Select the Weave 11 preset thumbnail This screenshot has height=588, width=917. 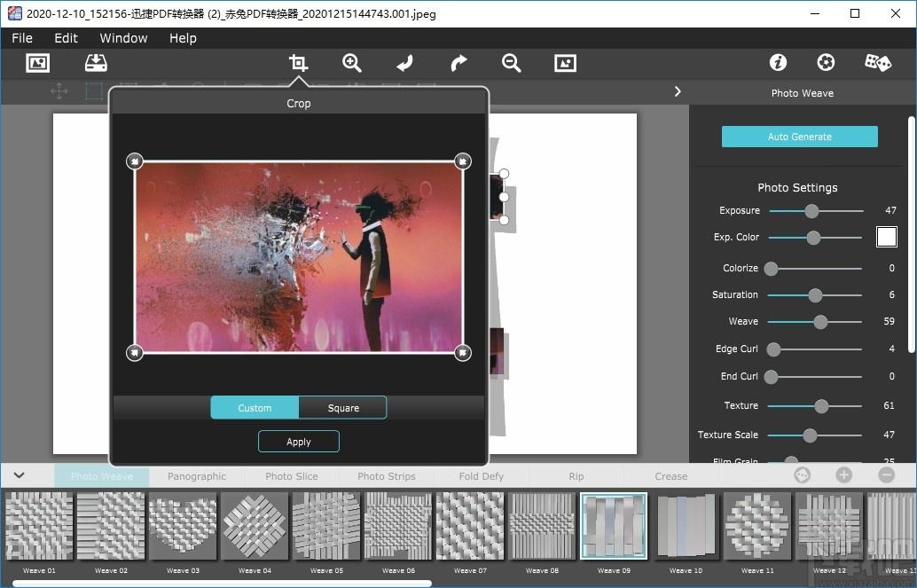tap(757, 526)
